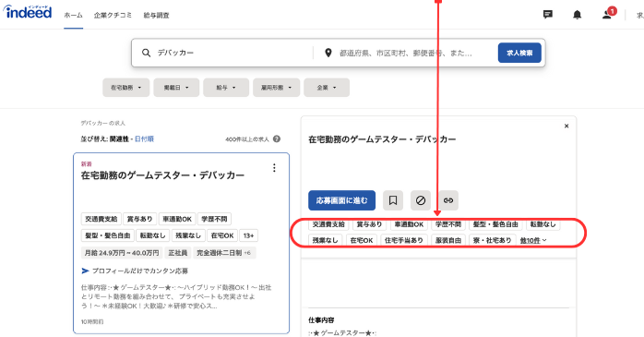Click the 400件以上の求人 count text

click(247, 139)
